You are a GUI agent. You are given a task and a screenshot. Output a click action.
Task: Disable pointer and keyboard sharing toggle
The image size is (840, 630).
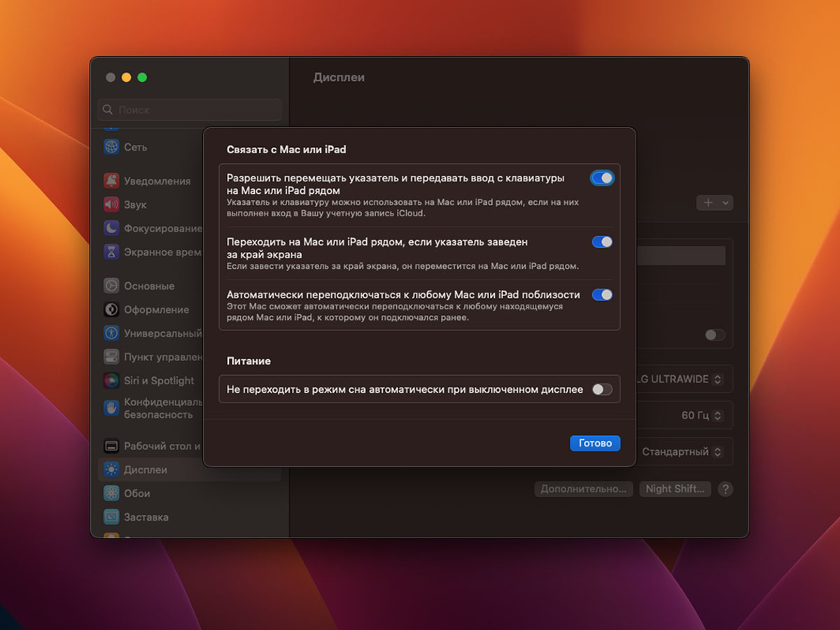[602, 178]
